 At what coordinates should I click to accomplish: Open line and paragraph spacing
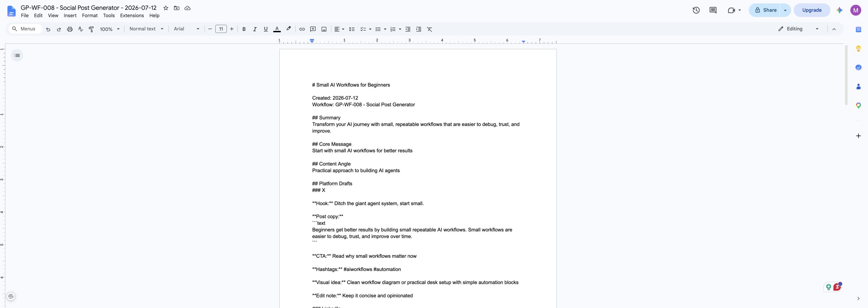[352, 29]
